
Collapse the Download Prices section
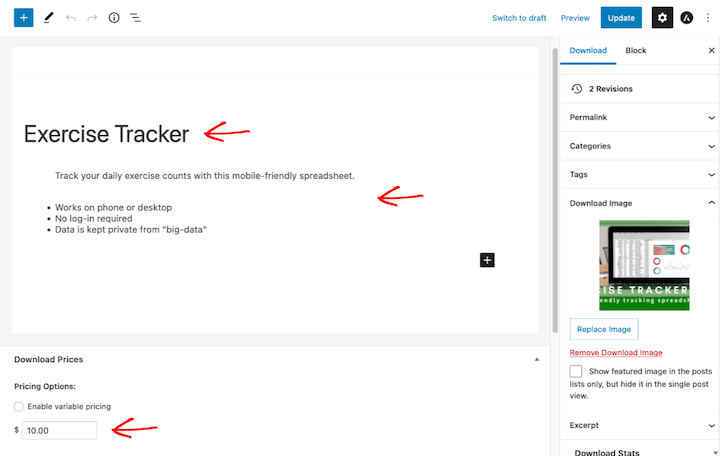[x=537, y=359]
